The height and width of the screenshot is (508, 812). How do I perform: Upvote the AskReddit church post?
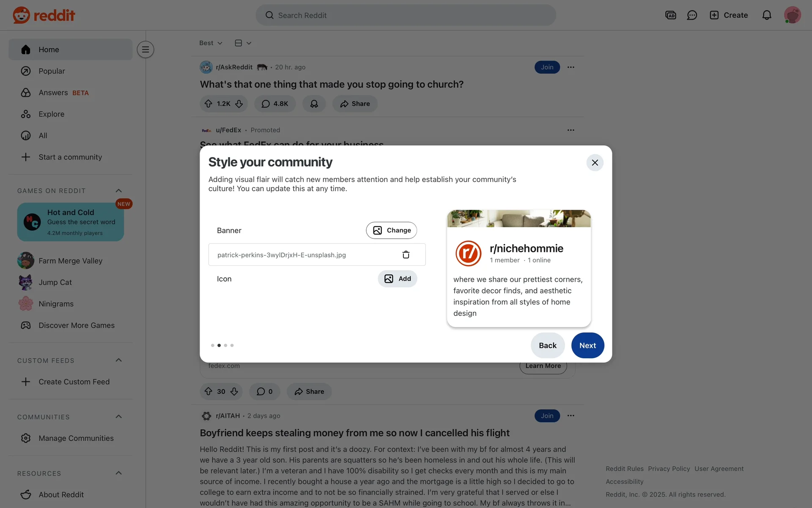click(208, 104)
